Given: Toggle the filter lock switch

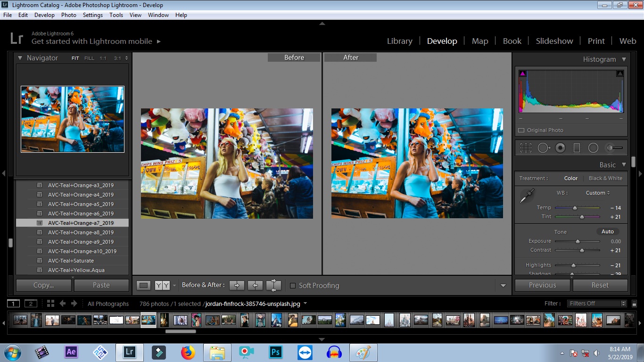Looking at the screenshot, I should coord(634,304).
